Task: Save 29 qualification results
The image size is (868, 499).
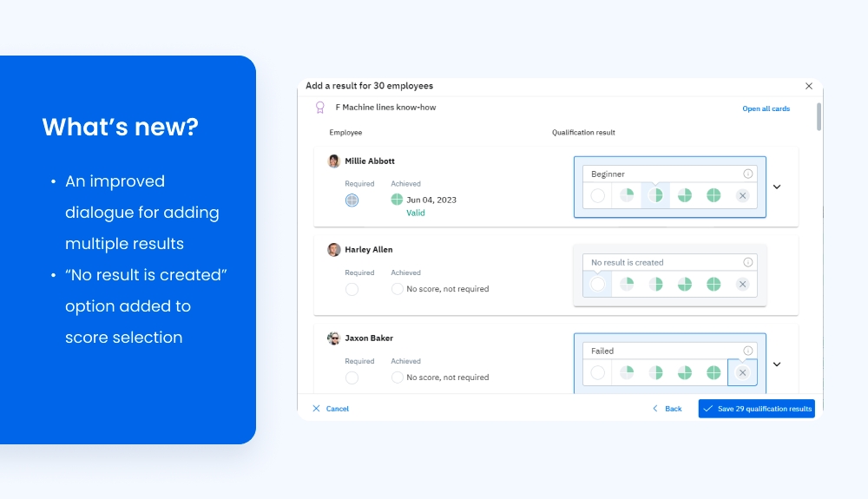Action: pyautogui.click(x=756, y=409)
